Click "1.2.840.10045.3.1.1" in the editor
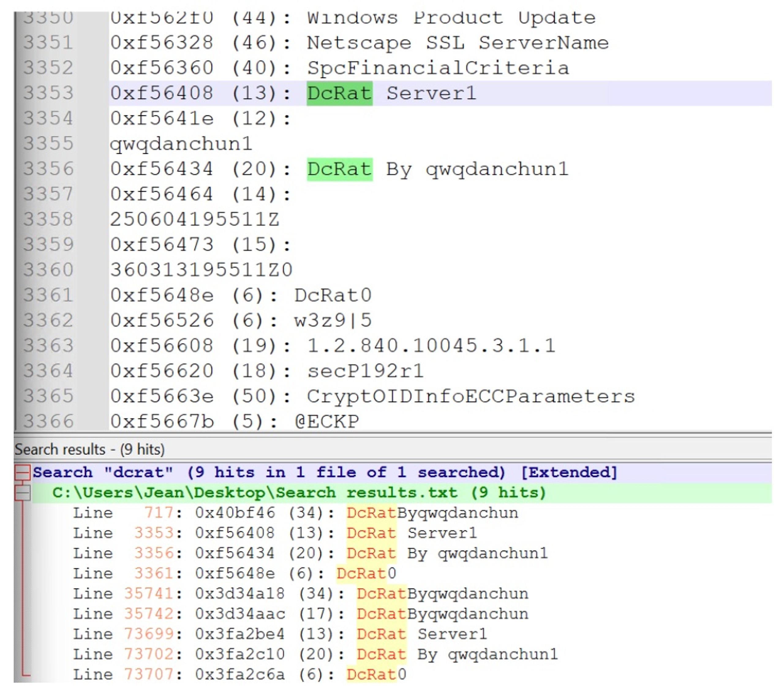Viewport: 784px width, 698px height. coord(431,346)
